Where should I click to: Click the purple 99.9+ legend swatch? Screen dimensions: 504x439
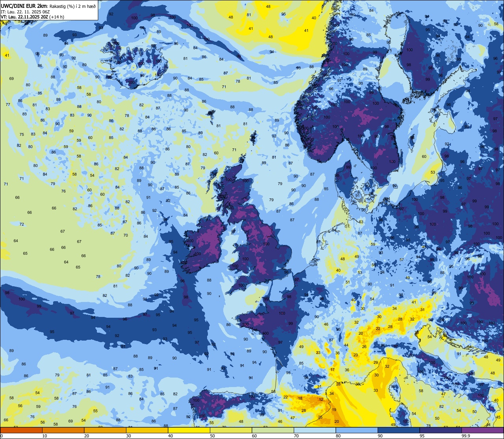pyautogui.click(x=482, y=430)
